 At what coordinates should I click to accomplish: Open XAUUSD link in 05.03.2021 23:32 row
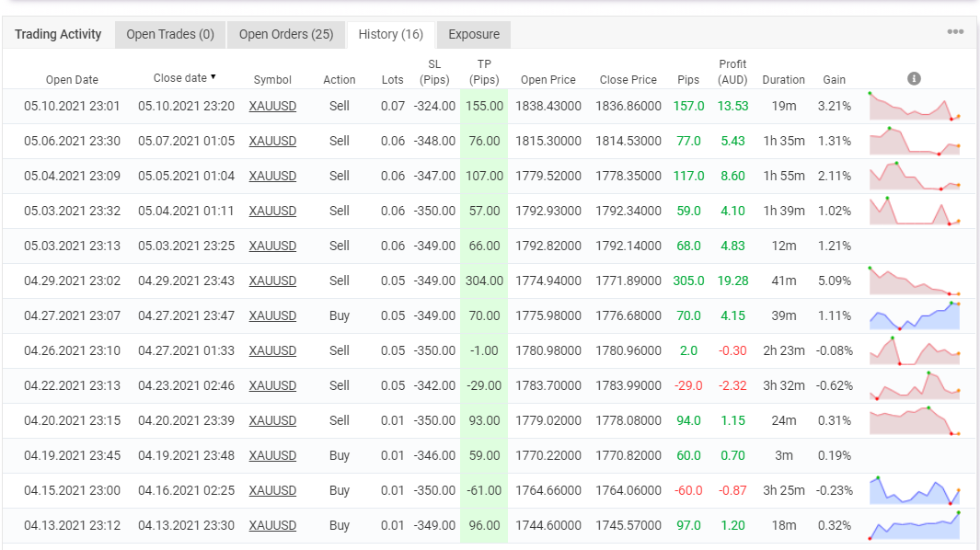coord(272,212)
